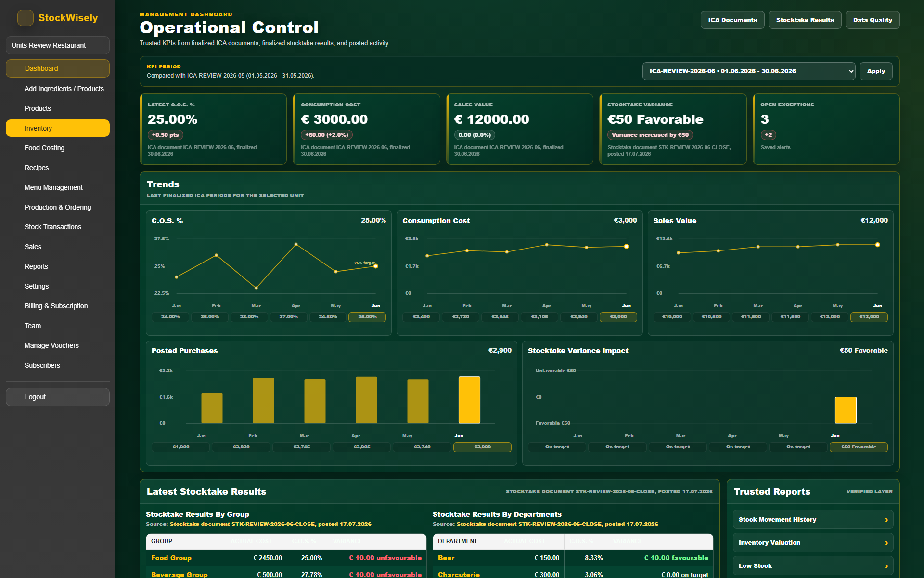924x578 pixels.
Task: Open Team section
Action: pos(58,326)
